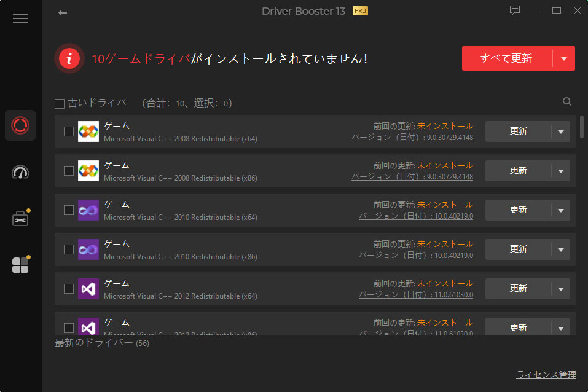Click 更新 for Visual C++ 2010 (x64)
The image size is (588, 392).
518,210
